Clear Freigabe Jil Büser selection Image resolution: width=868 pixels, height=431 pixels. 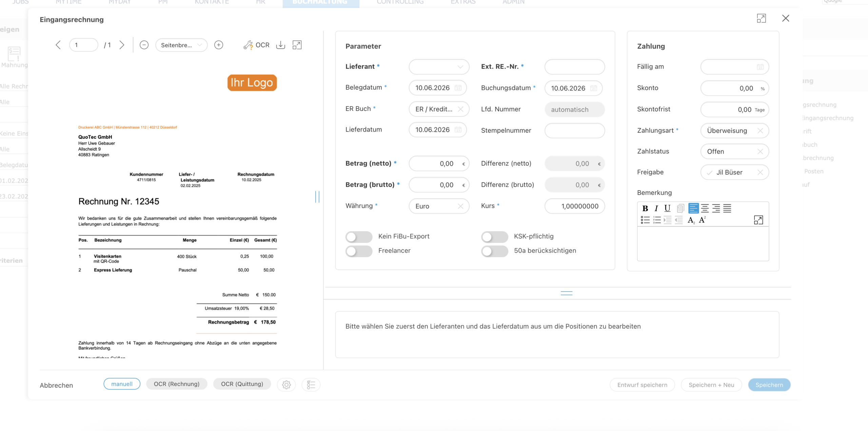coord(760,172)
